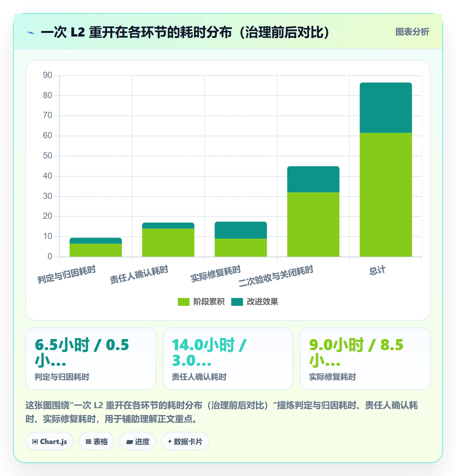Select the green segment of the 二次验收与关闭耗时 bar

coord(313,224)
